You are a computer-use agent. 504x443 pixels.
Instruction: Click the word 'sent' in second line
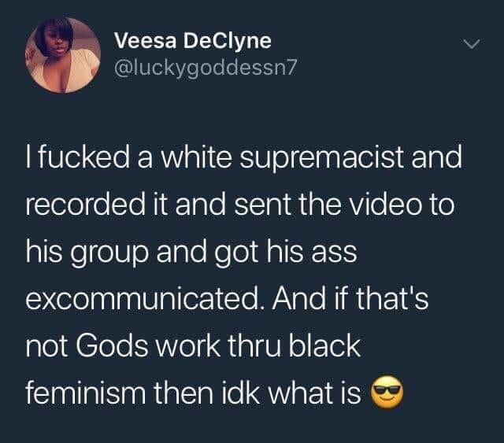(x=262, y=205)
